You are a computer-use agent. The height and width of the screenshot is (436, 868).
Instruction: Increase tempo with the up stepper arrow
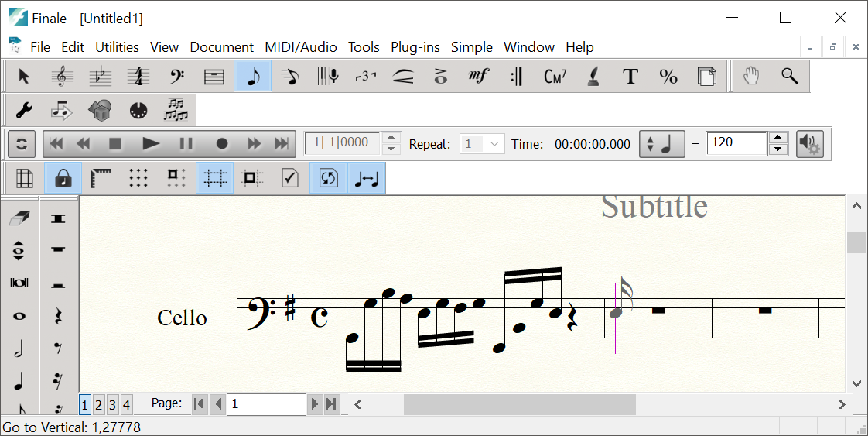click(x=778, y=138)
